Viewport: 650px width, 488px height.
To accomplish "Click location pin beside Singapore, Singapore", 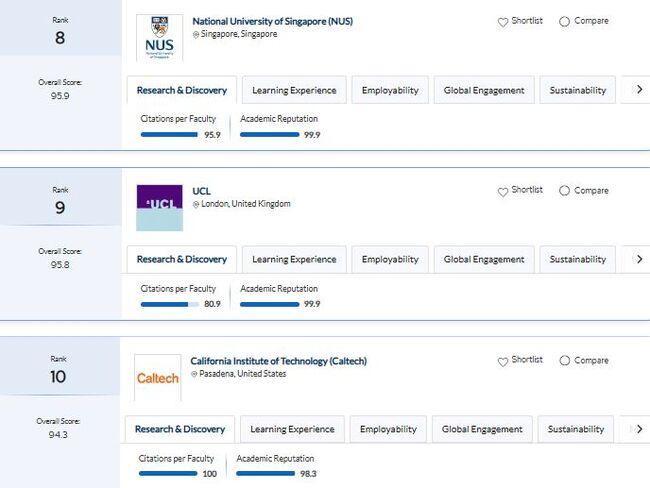I will click(196, 35).
